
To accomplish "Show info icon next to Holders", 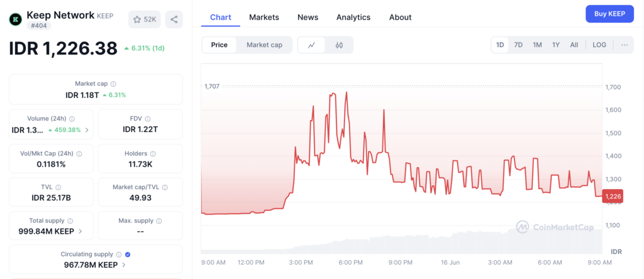I will [153, 154].
